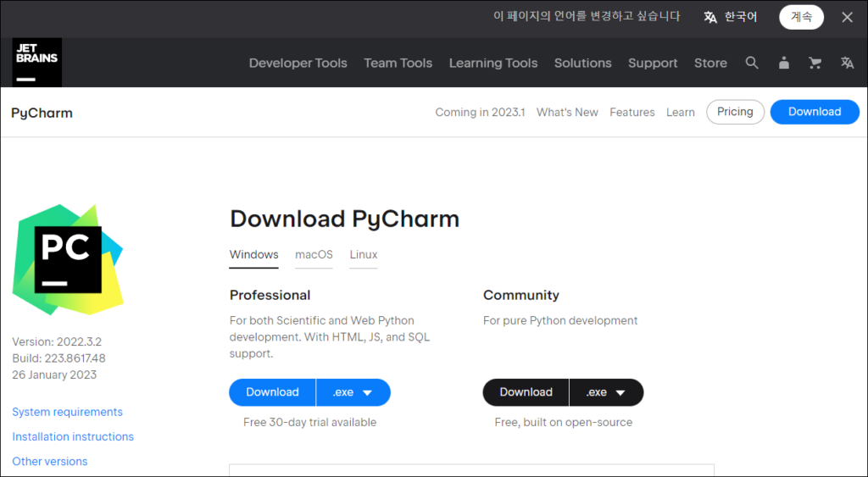This screenshot has width=868, height=477.
Task: Click the Download PyCharm heading
Action: [344, 219]
